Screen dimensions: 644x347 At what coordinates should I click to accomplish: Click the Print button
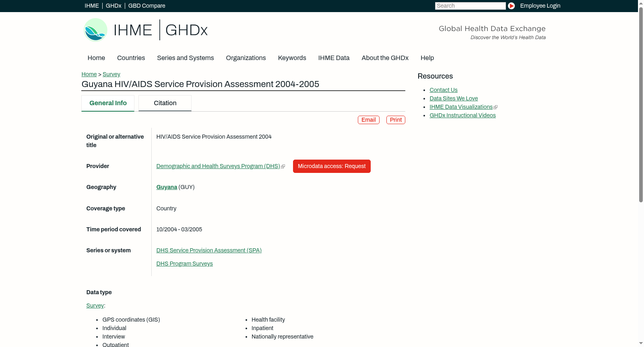pos(396,120)
